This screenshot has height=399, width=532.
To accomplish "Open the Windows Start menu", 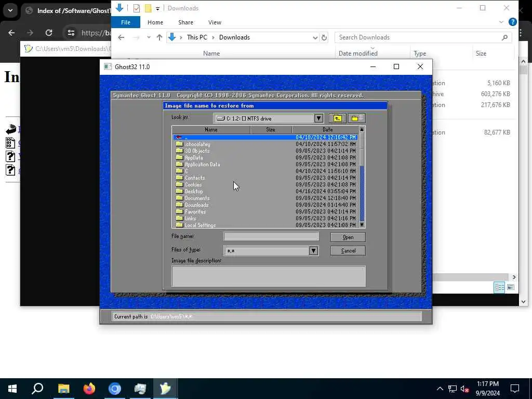I will (x=12, y=389).
